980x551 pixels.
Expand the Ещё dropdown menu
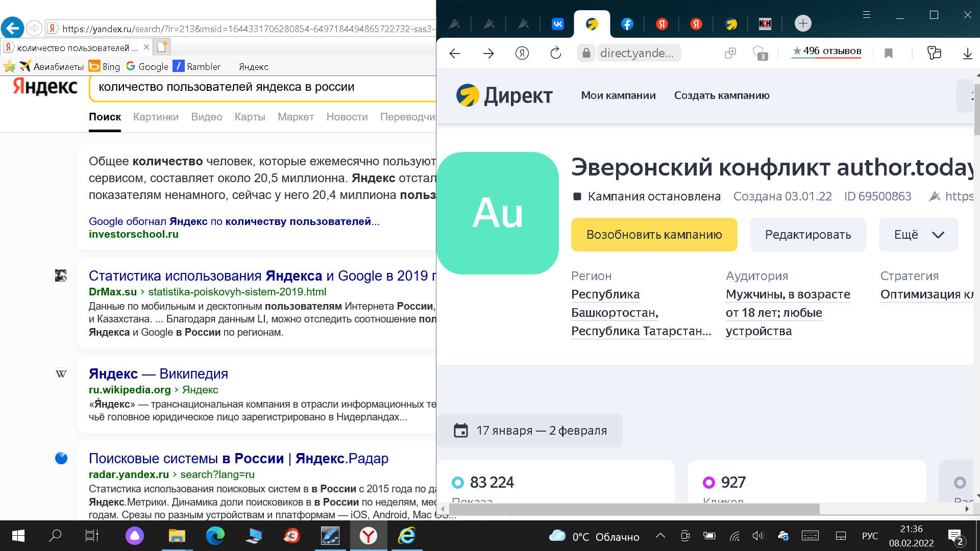918,235
